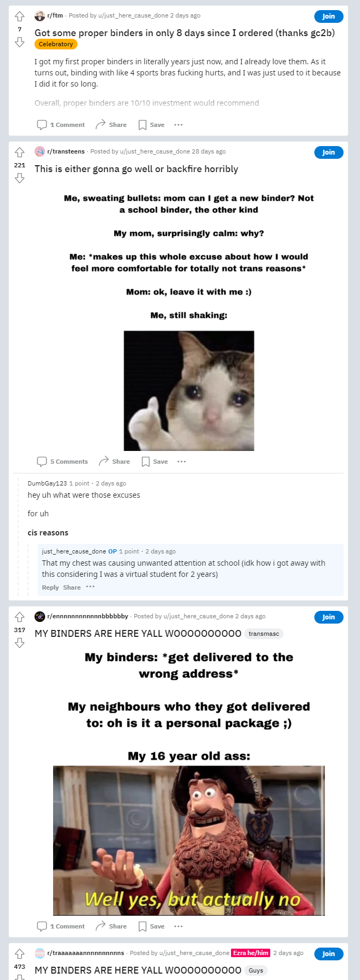Upvote the r/traaaaaaannnnnnnnnns post with 473 points
The height and width of the screenshot is (980, 360).
20,953
